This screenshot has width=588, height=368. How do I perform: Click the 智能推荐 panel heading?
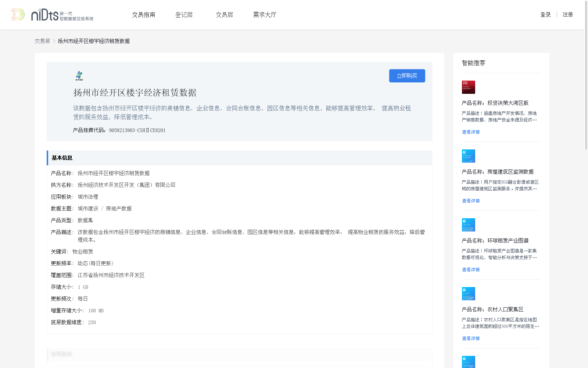tap(474, 63)
